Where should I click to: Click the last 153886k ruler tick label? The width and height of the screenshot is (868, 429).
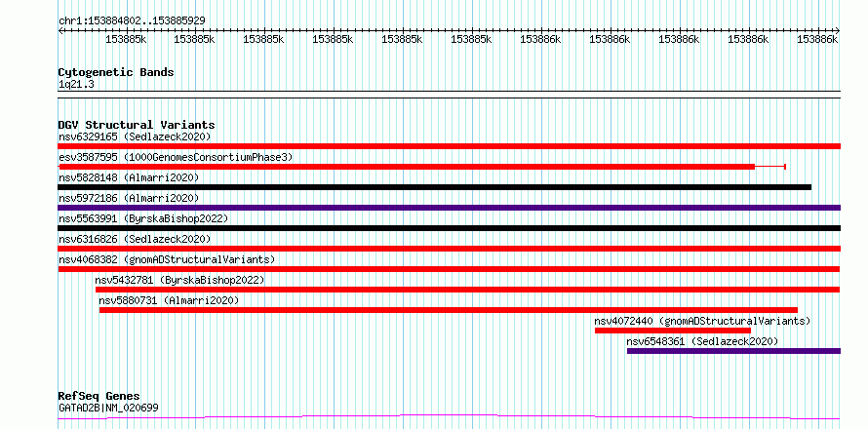pos(817,39)
